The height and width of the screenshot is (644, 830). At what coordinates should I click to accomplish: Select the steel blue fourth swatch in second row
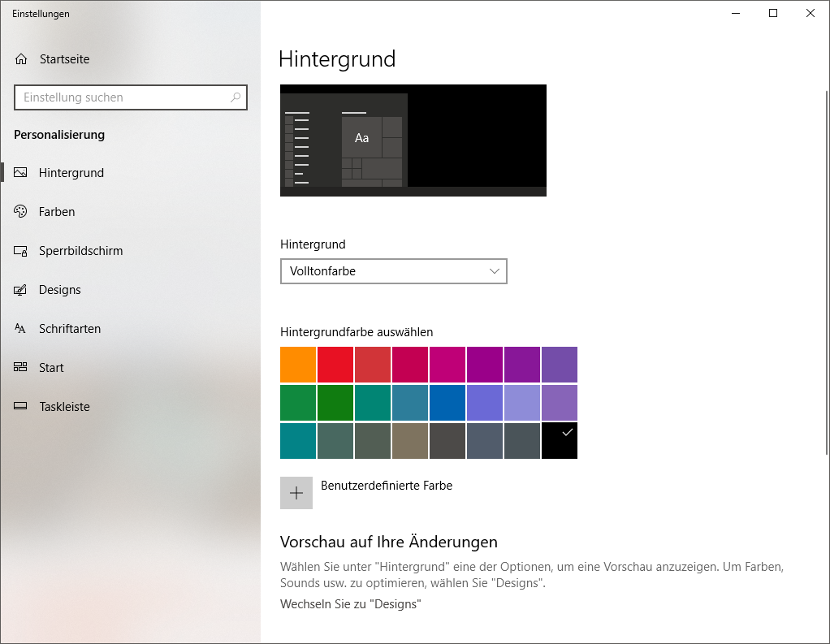[x=410, y=403]
